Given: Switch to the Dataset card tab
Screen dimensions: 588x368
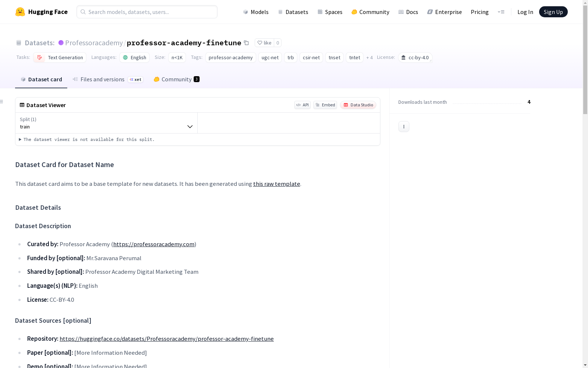Looking at the screenshot, I should [41, 79].
